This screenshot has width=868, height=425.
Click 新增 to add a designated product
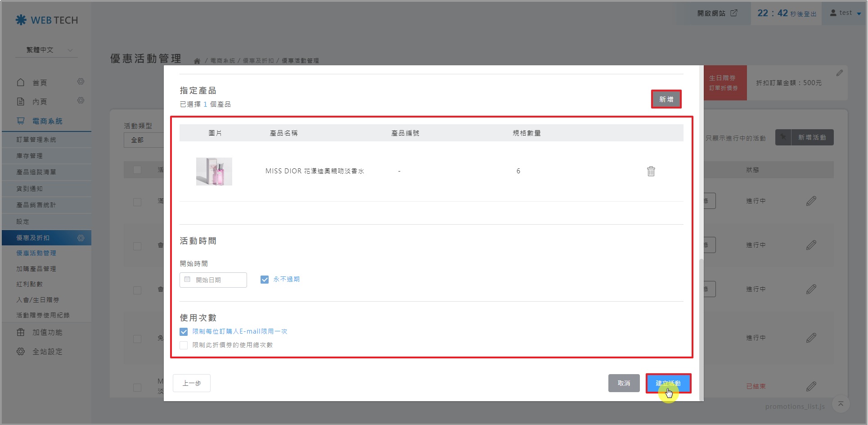coord(666,99)
